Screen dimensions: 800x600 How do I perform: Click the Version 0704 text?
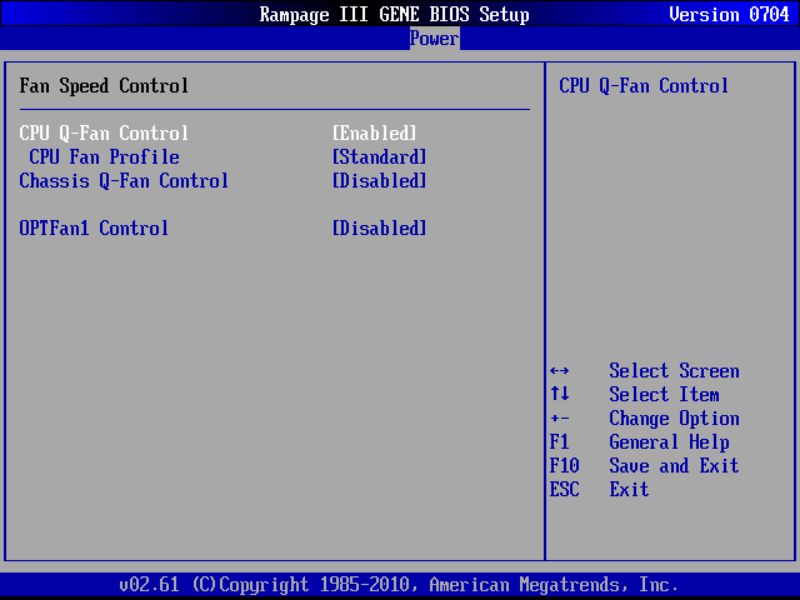(729, 14)
